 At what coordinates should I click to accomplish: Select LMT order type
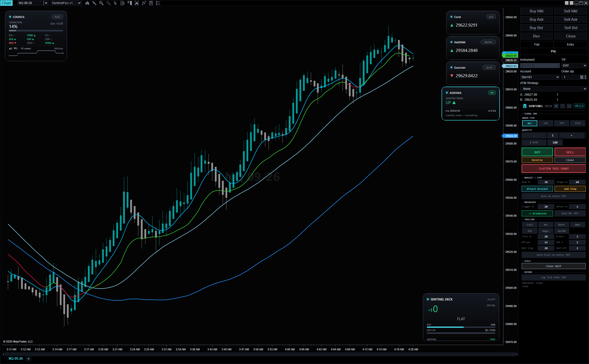[x=546, y=124]
